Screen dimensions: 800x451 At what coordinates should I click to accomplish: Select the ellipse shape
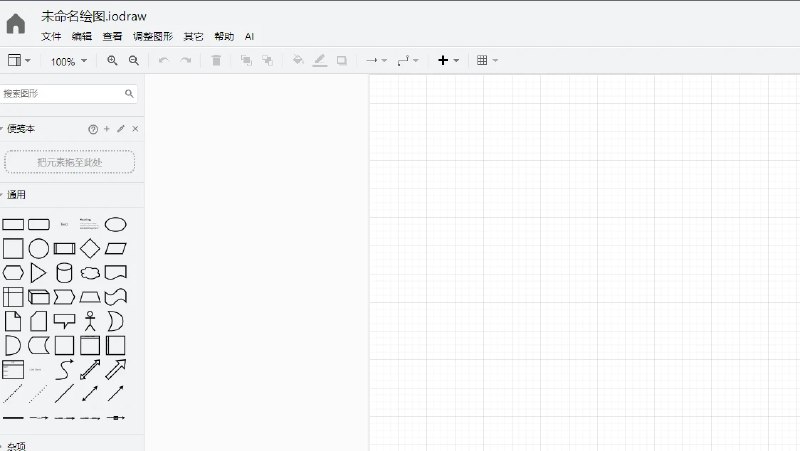click(x=115, y=224)
